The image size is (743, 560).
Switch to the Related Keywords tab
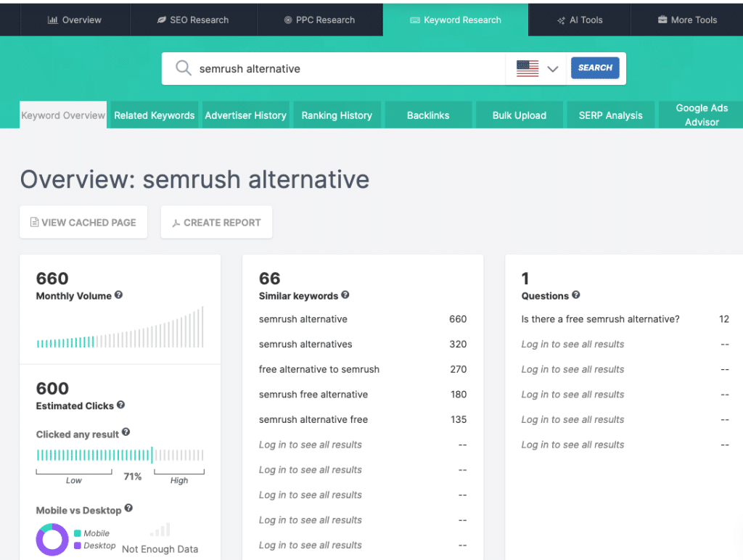(x=153, y=115)
